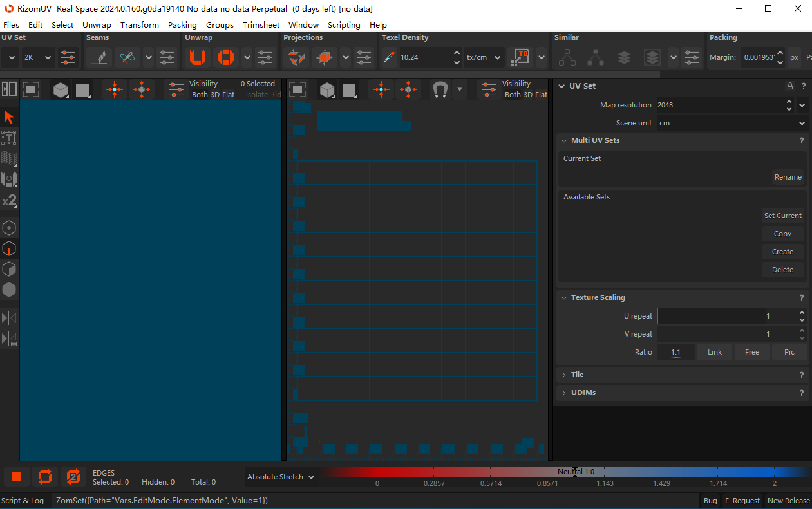Pick texel density with the eyedropper
812x509 pixels.
(389, 57)
